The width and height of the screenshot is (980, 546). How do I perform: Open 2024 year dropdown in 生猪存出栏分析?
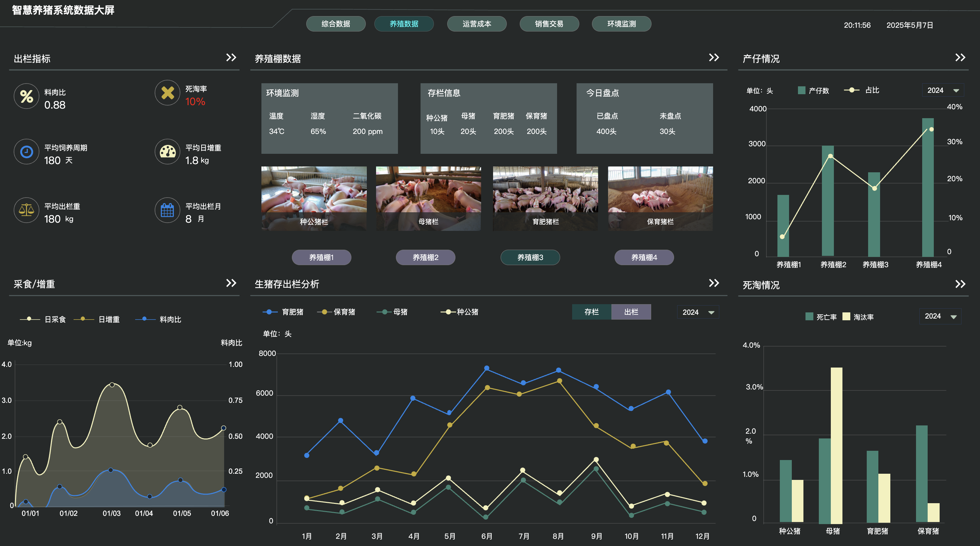[x=697, y=312]
